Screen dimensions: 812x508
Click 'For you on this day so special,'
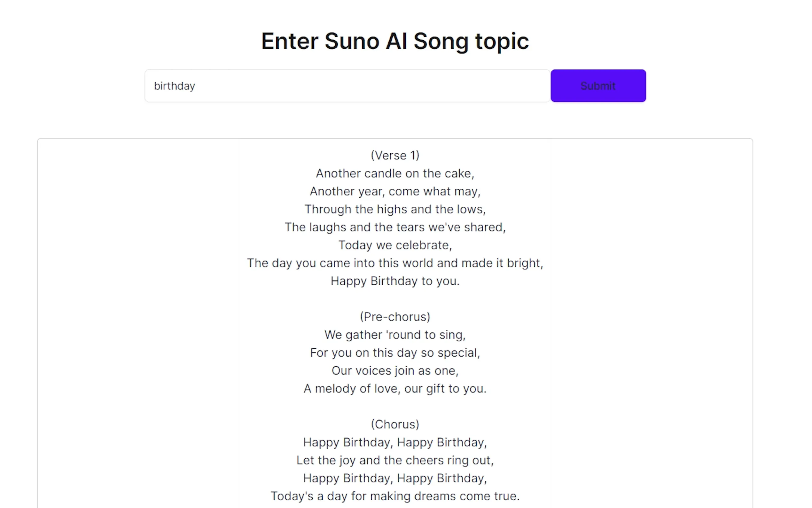(x=395, y=353)
